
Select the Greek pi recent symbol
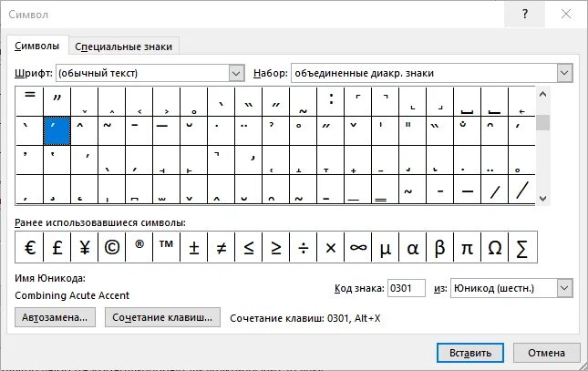click(468, 247)
